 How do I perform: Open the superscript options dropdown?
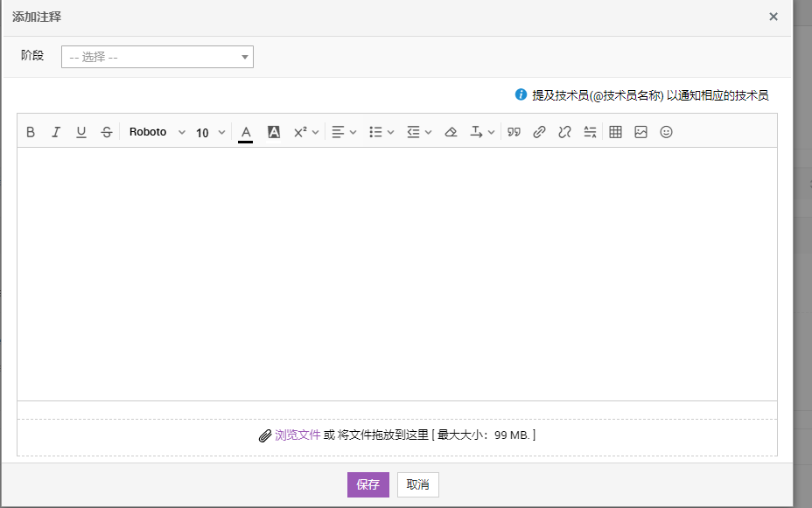pos(305,132)
